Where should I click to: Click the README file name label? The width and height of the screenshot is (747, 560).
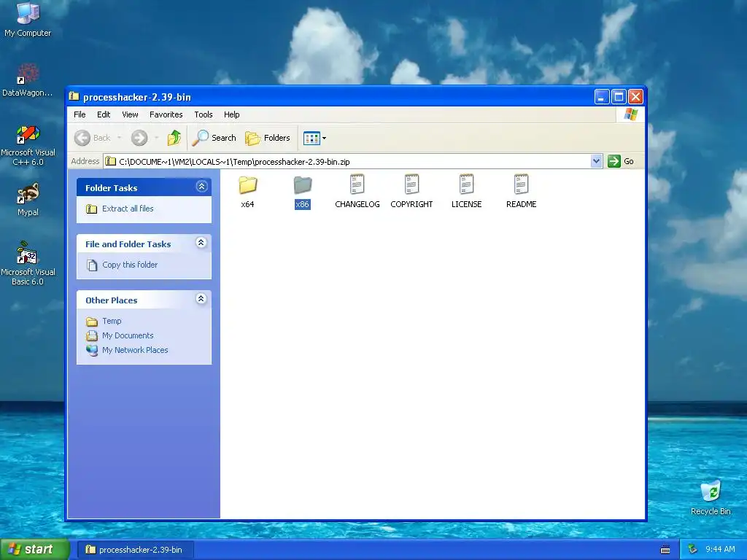[521, 204]
